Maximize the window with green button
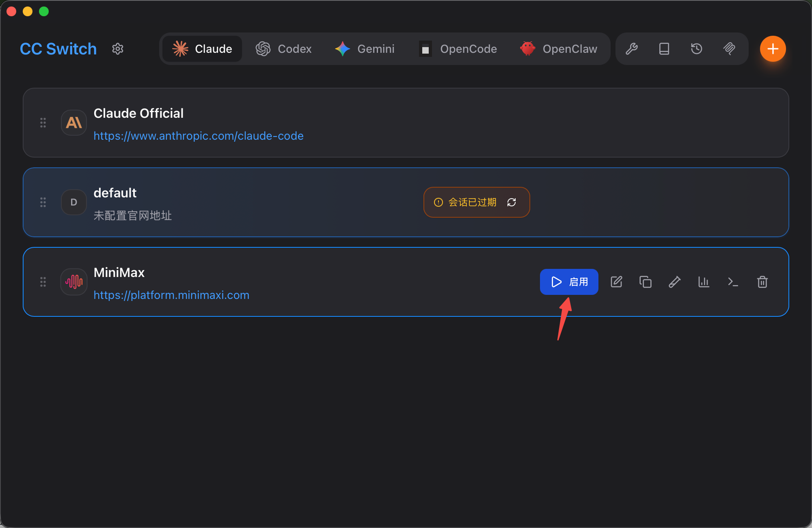Screen dimensions: 812x528 (44, 11)
